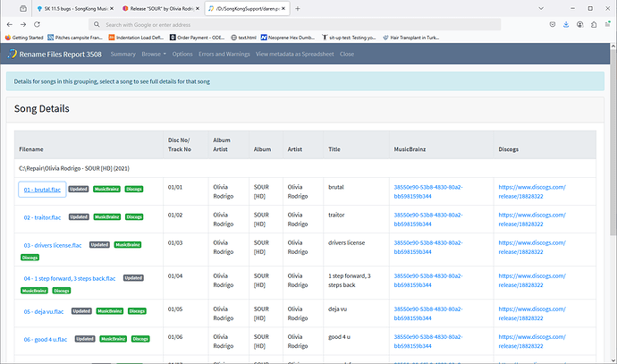
Task: Click Updated badge on deja vu.flac row
Action: (81, 311)
